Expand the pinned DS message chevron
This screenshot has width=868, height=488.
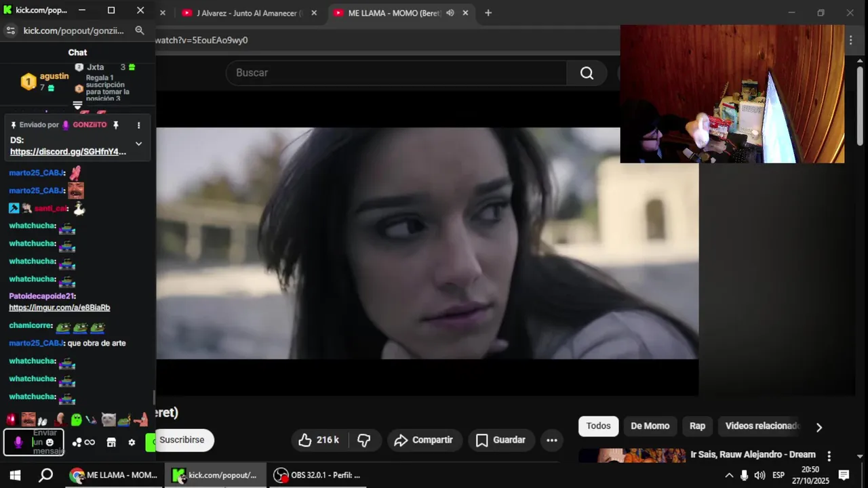pyautogui.click(x=139, y=144)
